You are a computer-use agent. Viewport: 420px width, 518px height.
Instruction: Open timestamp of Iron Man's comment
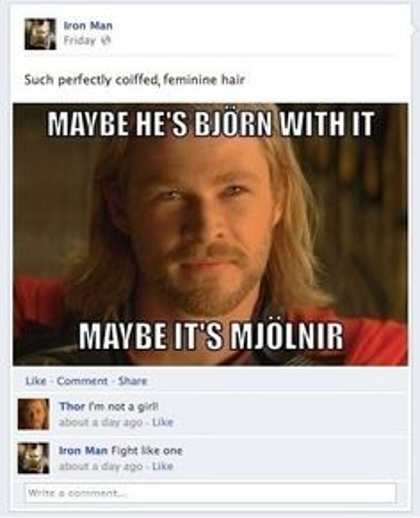pyautogui.click(x=100, y=466)
